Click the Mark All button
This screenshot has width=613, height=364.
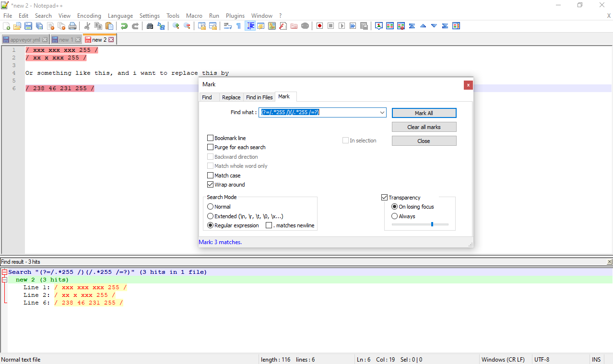coord(424,113)
